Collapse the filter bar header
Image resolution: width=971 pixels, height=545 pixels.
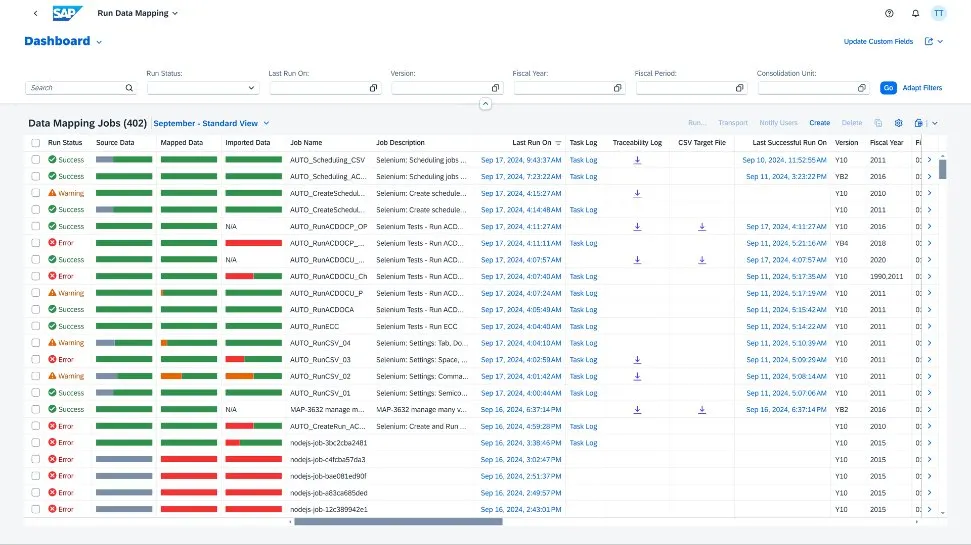coord(485,104)
